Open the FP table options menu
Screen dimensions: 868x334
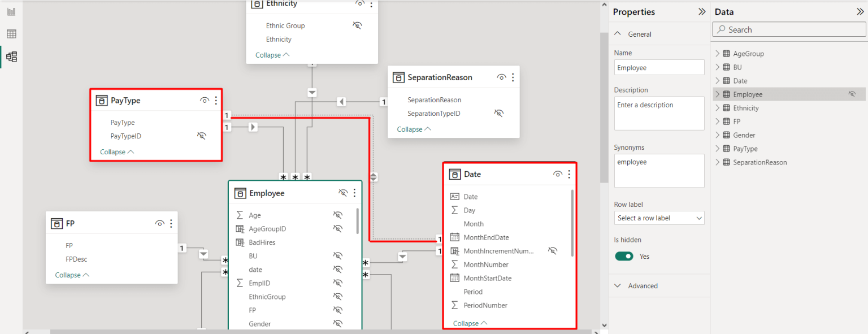tap(171, 223)
